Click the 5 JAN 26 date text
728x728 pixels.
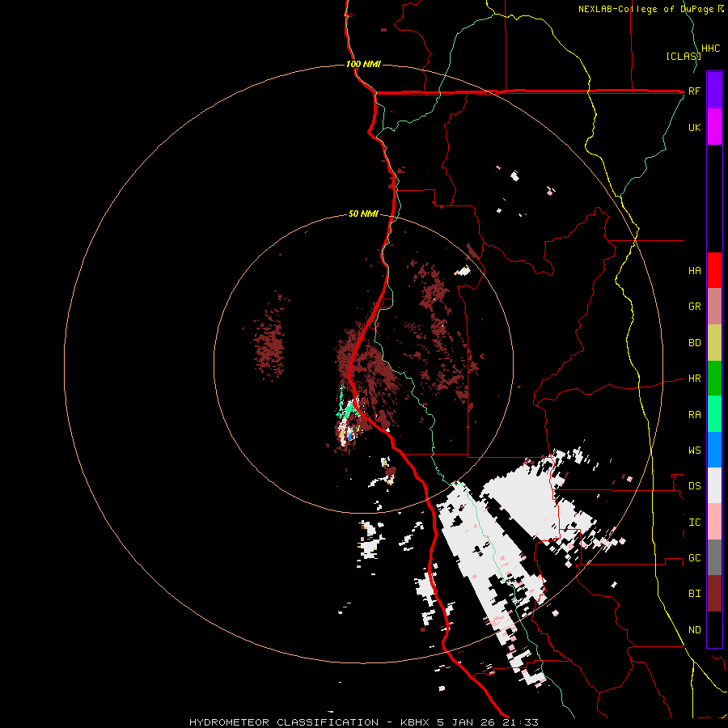(x=468, y=722)
